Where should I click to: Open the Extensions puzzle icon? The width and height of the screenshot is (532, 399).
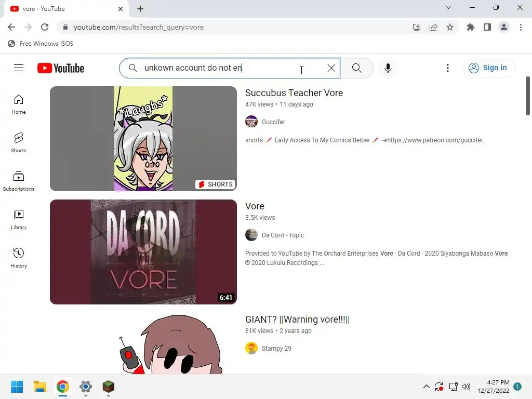click(470, 27)
